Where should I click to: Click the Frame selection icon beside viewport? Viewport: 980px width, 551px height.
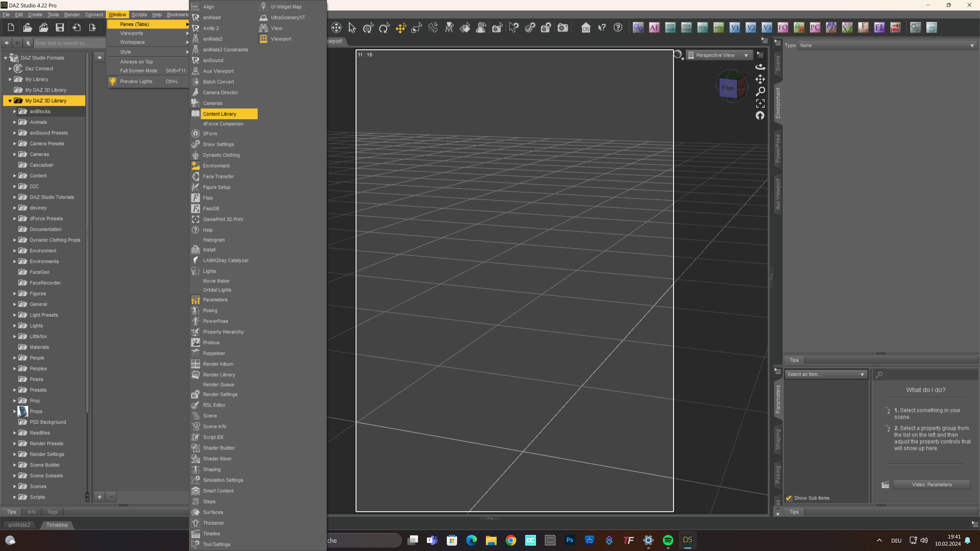(x=760, y=103)
